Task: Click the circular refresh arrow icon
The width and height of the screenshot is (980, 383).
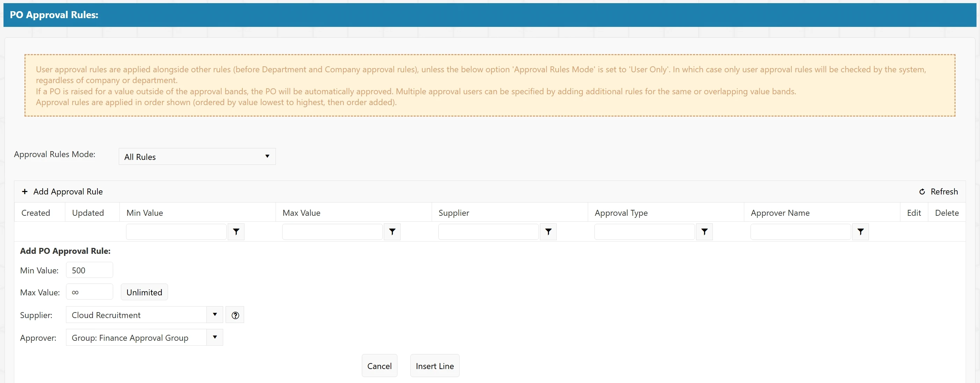Action: [x=922, y=192]
